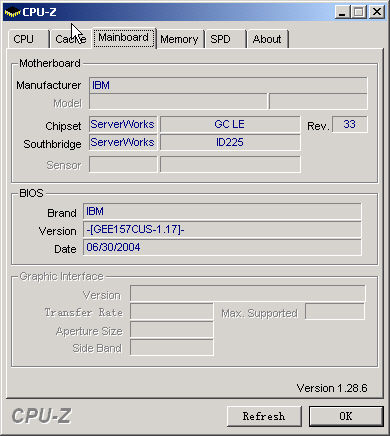Select the Mainboard tab
390x436 pixels.
pyautogui.click(x=124, y=38)
